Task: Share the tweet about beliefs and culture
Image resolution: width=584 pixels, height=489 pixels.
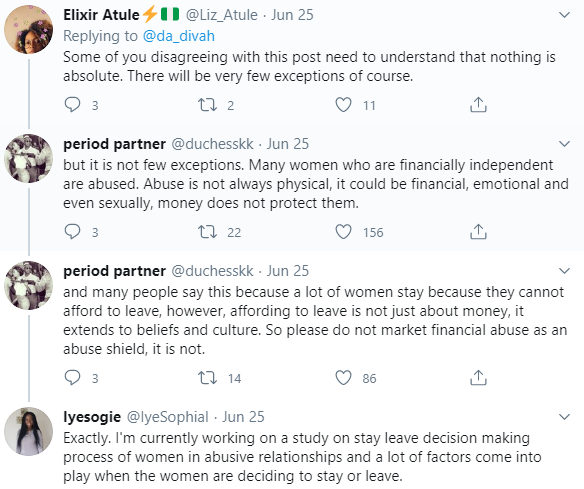Action: pyautogui.click(x=478, y=378)
